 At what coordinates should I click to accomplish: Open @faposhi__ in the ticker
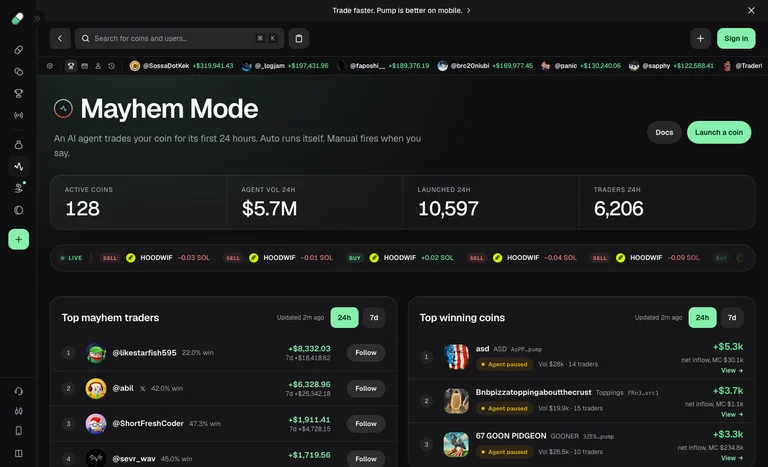click(383, 66)
